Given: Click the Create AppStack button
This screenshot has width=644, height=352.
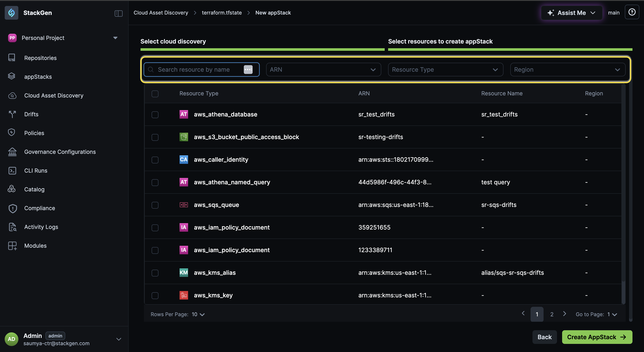Looking at the screenshot, I should coord(597,337).
